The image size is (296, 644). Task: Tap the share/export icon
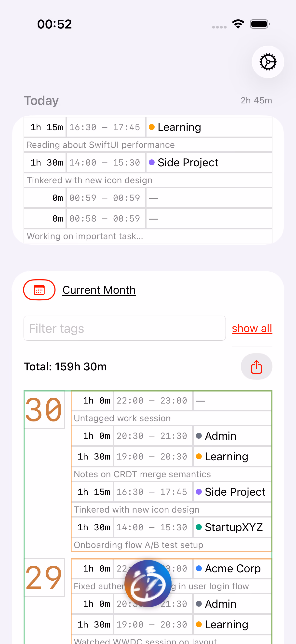coord(256,366)
